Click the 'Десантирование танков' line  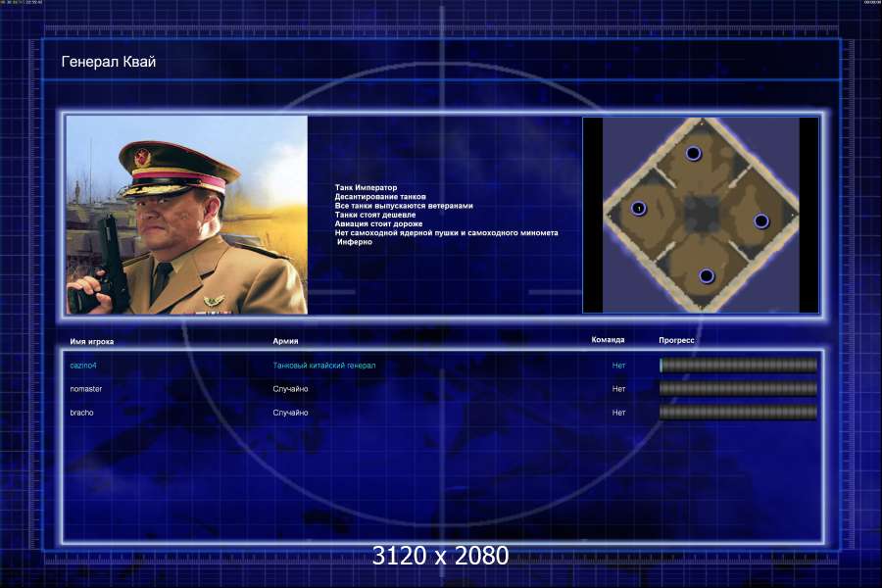[x=380, y=196]
